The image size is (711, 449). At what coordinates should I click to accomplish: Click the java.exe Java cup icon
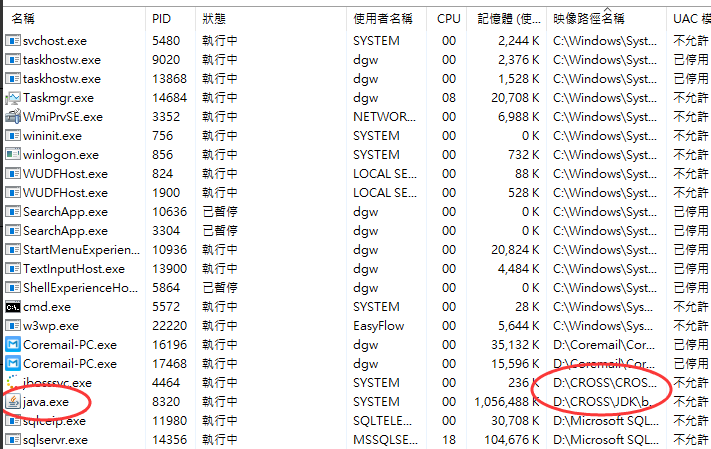pos(13,402)
